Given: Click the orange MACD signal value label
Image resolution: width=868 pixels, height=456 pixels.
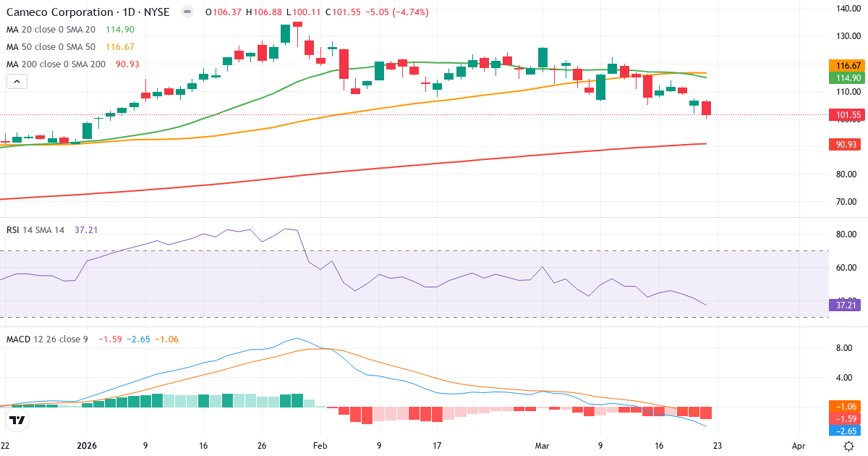Looking at the screenshot, I should (845, 408).
